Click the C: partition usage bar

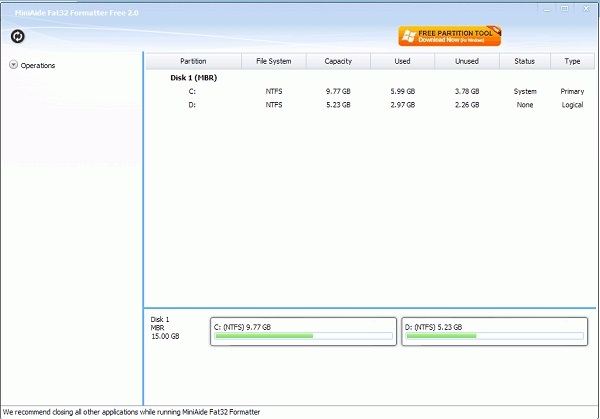coord(303,336)
